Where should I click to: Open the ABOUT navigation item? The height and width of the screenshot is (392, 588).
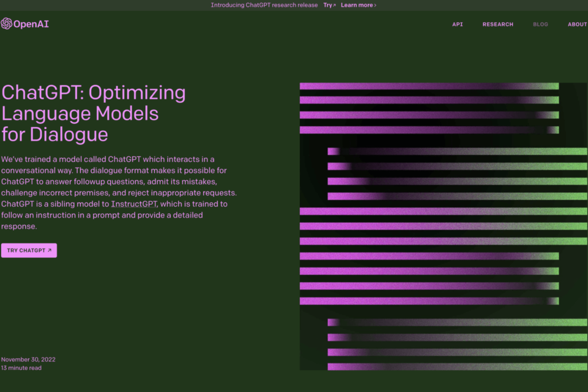[577, 25]
